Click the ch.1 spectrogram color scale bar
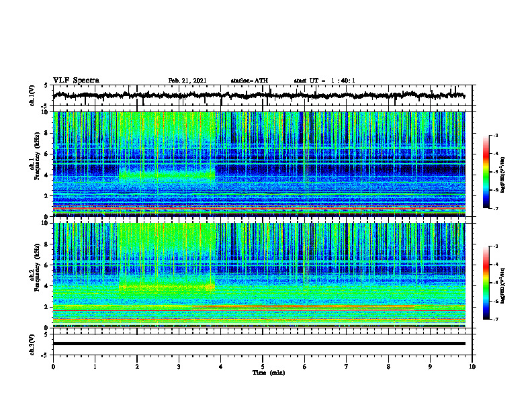 (x=486, y=172)
